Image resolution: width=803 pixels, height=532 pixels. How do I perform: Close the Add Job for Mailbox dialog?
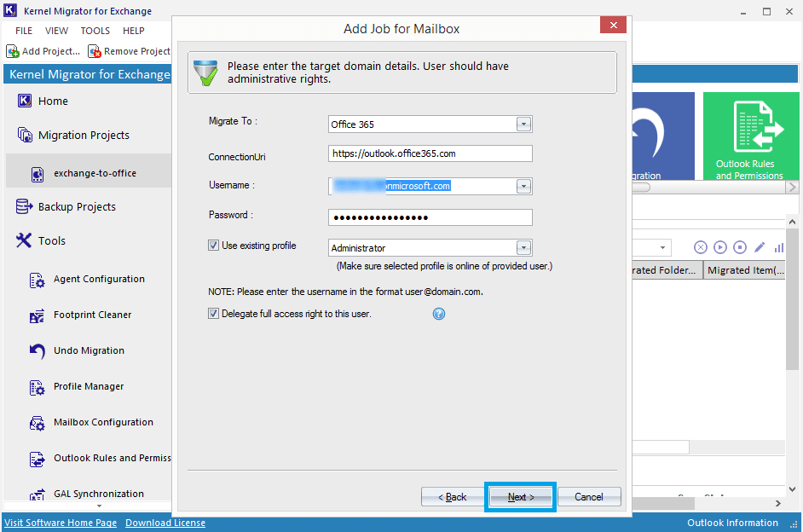coord(613,25)
